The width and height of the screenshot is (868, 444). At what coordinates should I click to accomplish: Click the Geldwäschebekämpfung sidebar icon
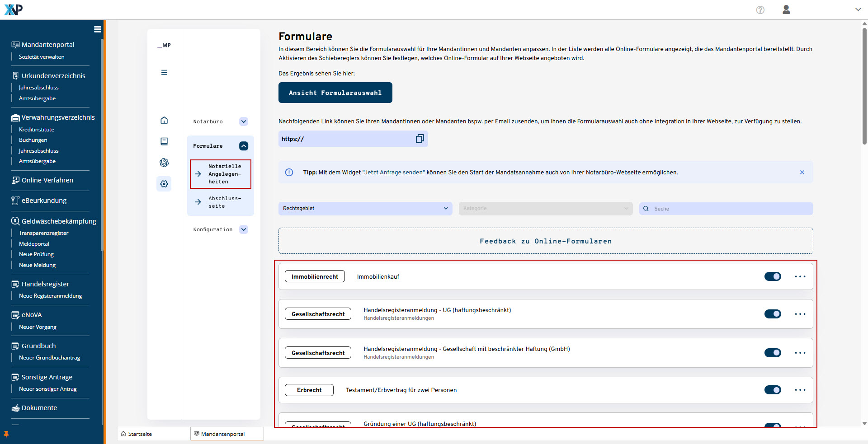(x=15, y=221)
